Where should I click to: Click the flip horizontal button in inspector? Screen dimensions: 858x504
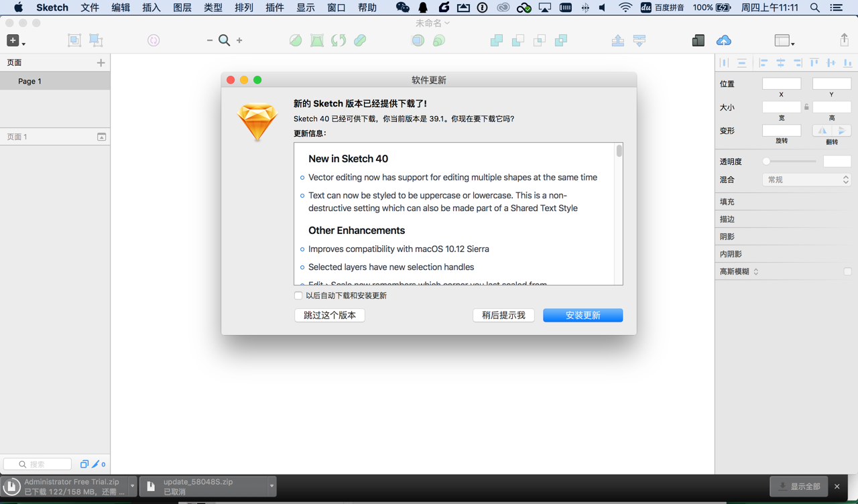click(822, 131)
